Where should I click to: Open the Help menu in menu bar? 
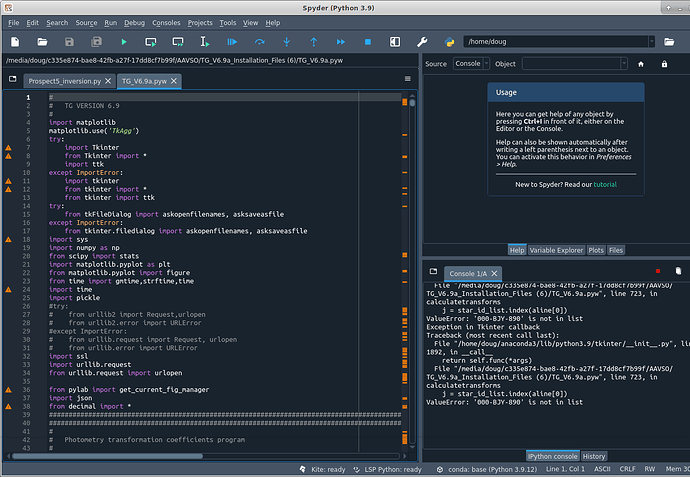(272, 23)
